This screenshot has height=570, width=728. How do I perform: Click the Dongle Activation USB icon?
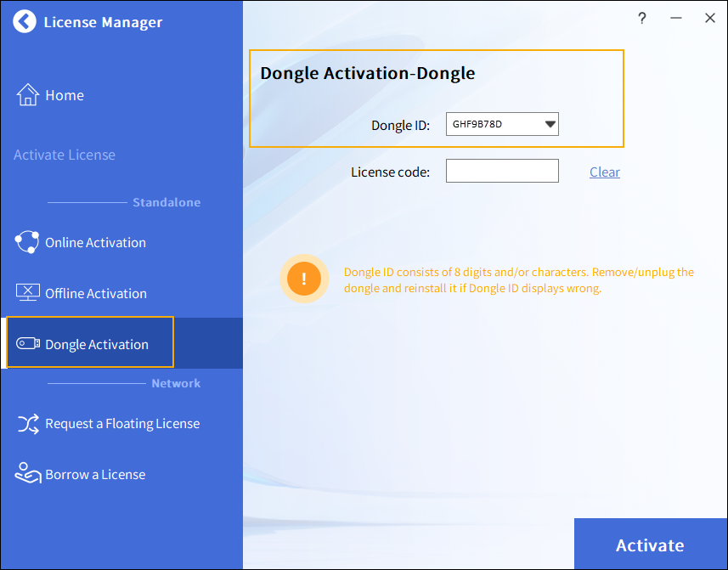click(x=27, y=344)
